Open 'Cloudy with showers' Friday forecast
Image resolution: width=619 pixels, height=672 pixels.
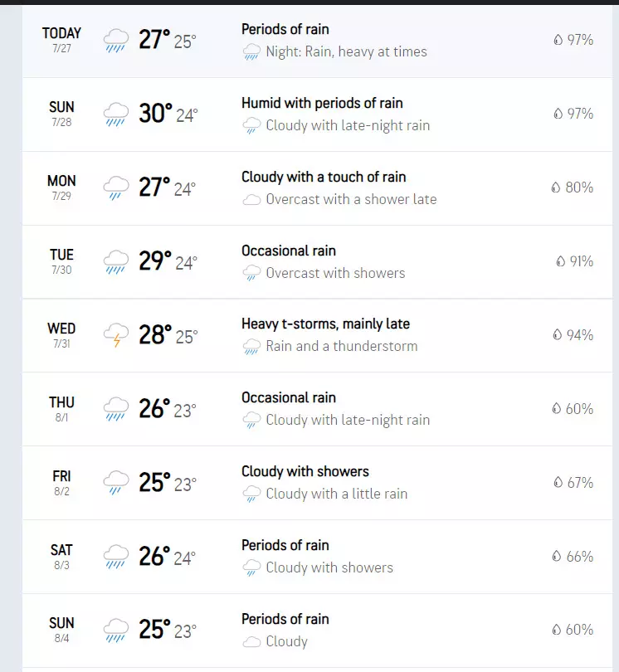305,471
